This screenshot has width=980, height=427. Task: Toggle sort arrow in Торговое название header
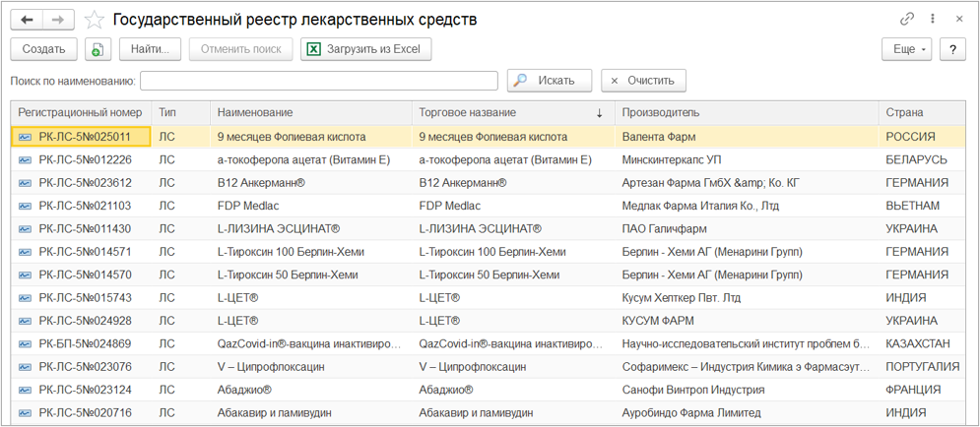(600, 113)
